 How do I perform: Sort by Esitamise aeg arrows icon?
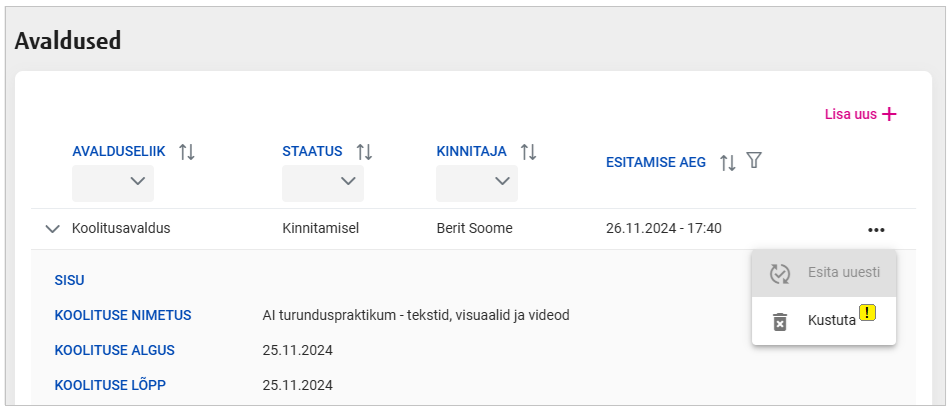point(728,162)
